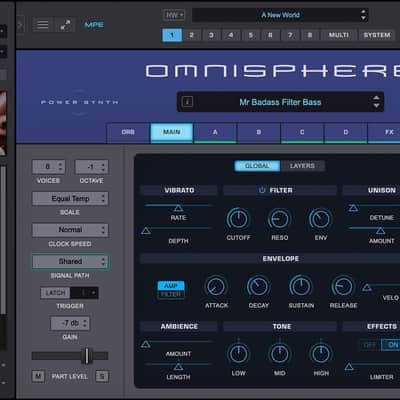Click the envelope RELEASE knob

(343, 287)
